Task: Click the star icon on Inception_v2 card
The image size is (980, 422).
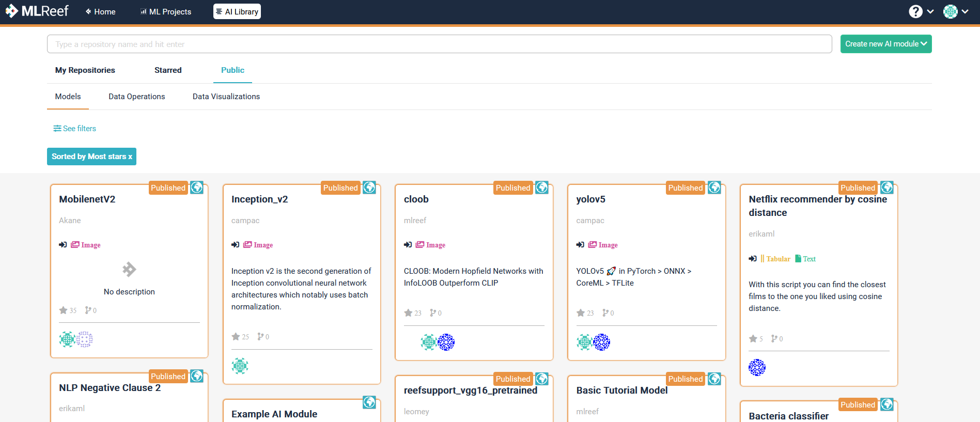Action: click(x=236, y=337)
